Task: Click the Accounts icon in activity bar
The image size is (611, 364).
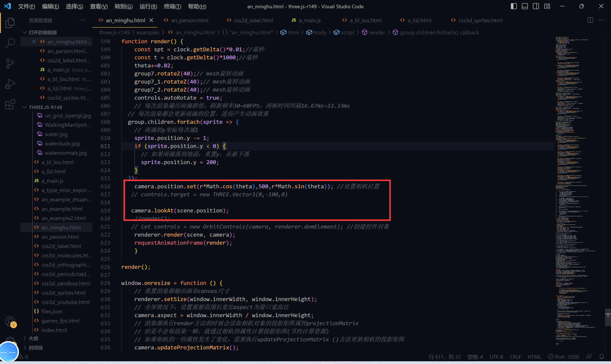Action: [x=10, y=321]
